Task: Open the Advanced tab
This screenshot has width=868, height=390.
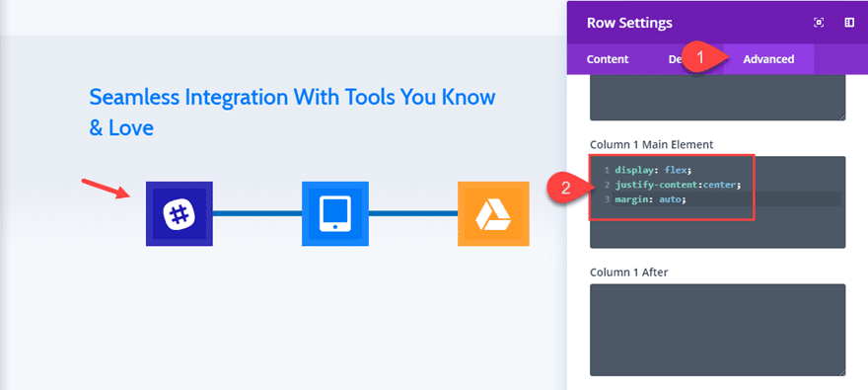Action: 768,59
